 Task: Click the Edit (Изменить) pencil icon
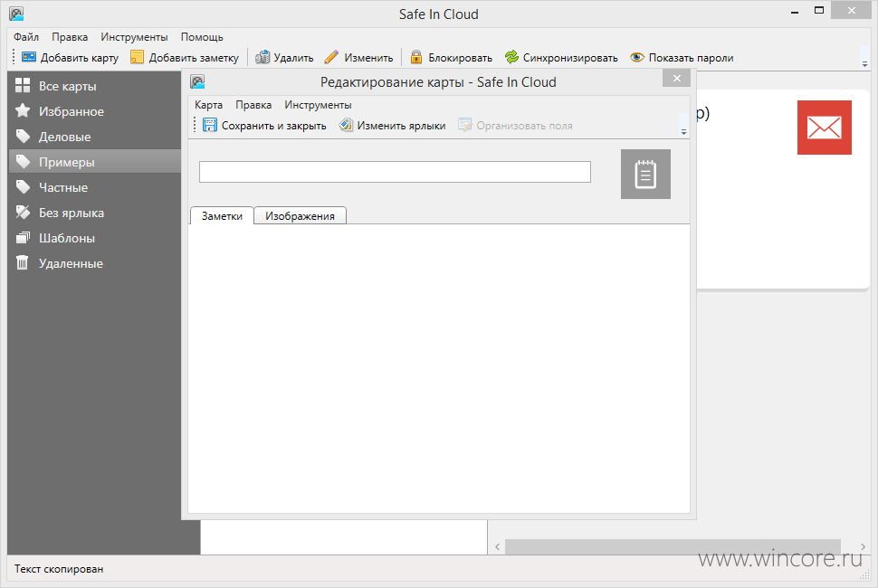[331, 57]
